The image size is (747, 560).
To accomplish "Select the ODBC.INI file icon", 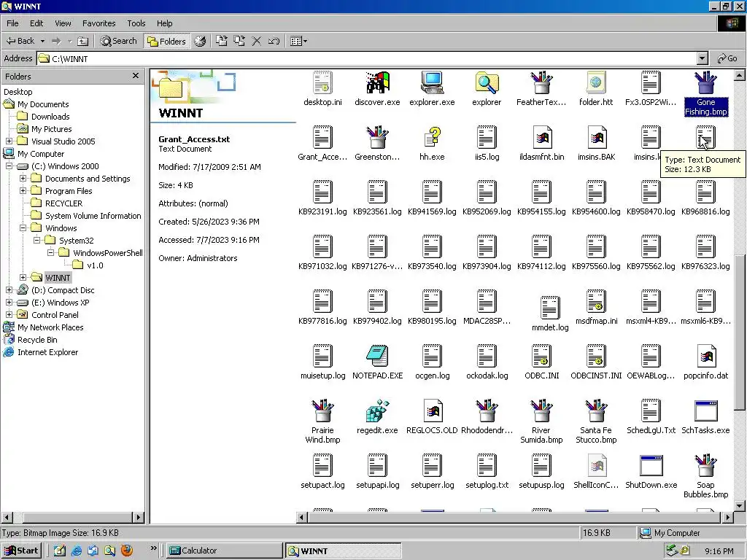I will coord(541,356).
